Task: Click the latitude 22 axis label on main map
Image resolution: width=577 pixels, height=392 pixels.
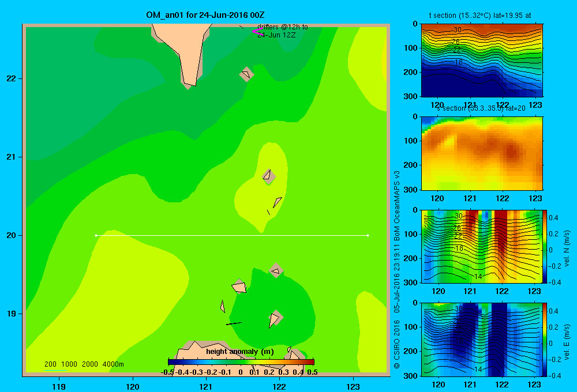Action: point(12,78)
